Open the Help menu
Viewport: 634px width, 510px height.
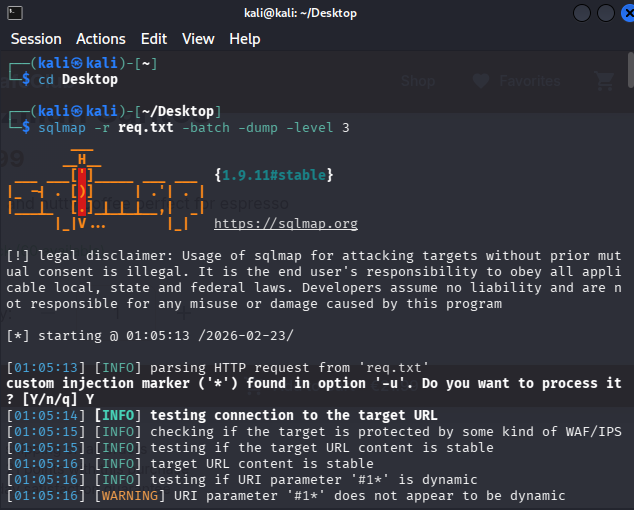click(x=244, y=39)
